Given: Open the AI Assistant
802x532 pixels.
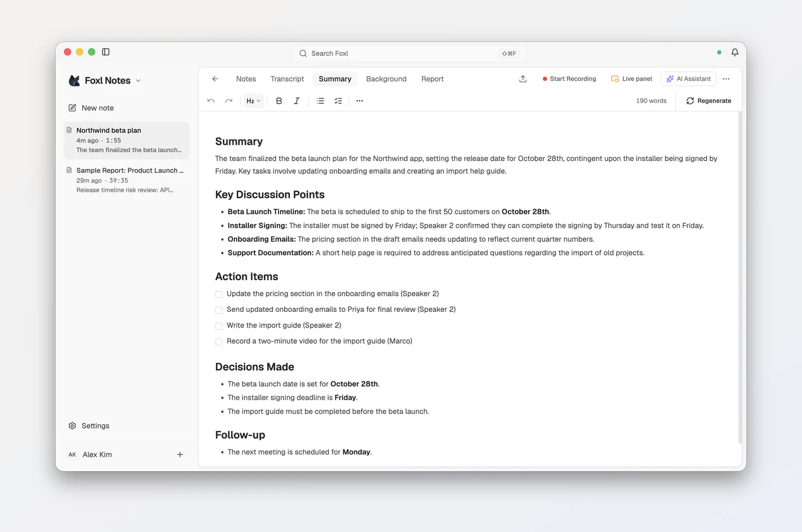Looking at the screenshot, I should click(688, 79).
